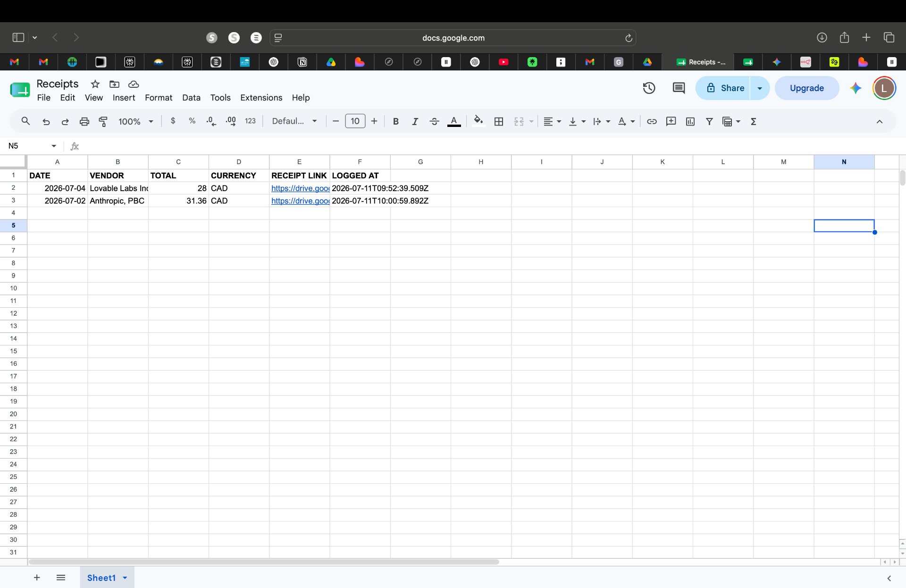Image resolution: width=906 pixels, height=588 pixels.
Task: Format as percent
Action: pos(192,121)
